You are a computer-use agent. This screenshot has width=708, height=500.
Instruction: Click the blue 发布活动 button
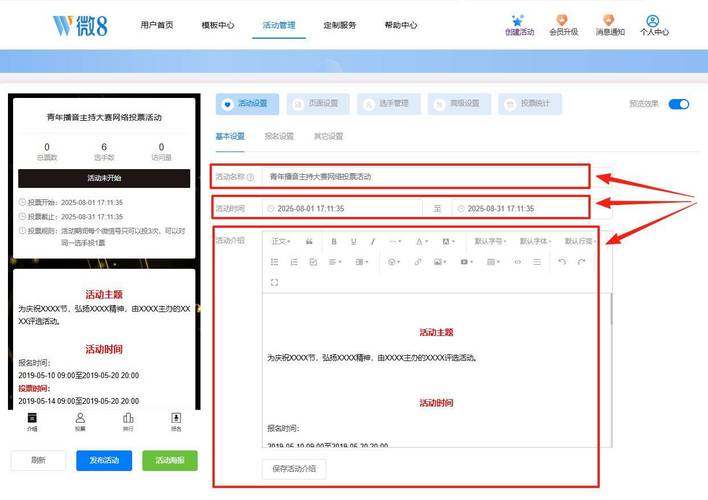click(103, 461)
